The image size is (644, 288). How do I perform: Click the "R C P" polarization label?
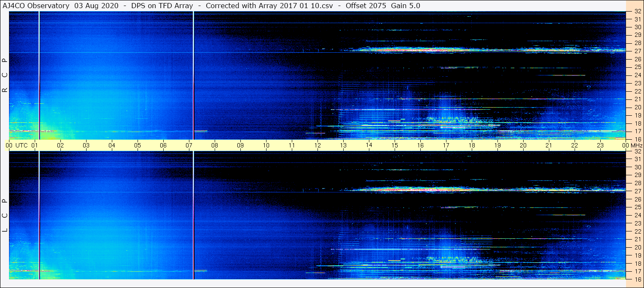coord(5,75)
